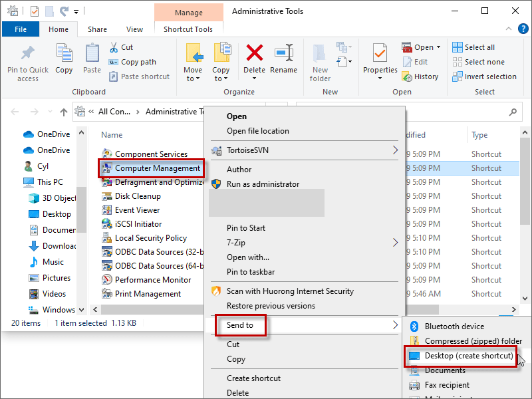This screenshot has width=532, height=399.
Task: Select Fax recipient in Send to
Action: 447,385
